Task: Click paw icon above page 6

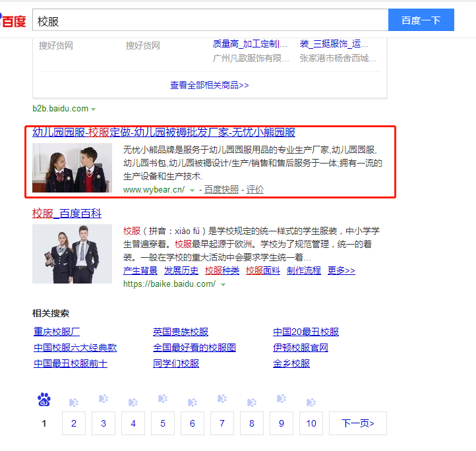Action: click(193, 402)
